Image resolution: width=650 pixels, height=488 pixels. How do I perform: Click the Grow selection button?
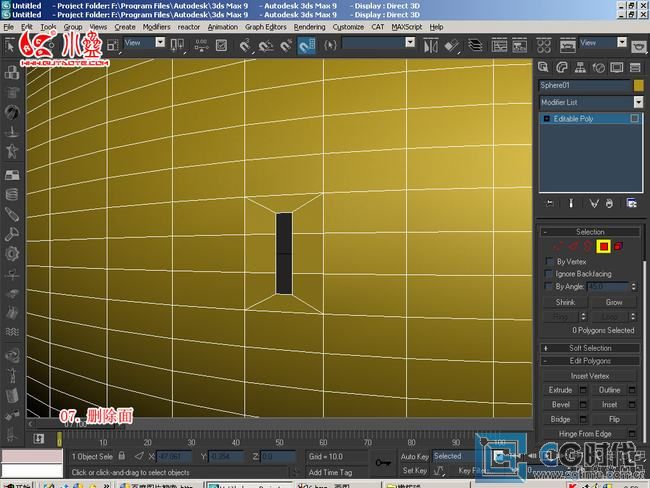tap(614, 302)
